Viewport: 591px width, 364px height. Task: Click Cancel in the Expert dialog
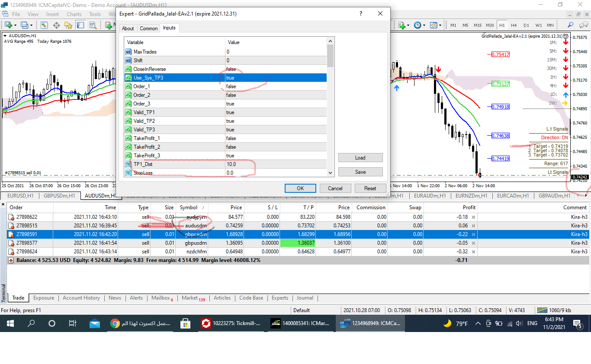[x=335, y=188]
